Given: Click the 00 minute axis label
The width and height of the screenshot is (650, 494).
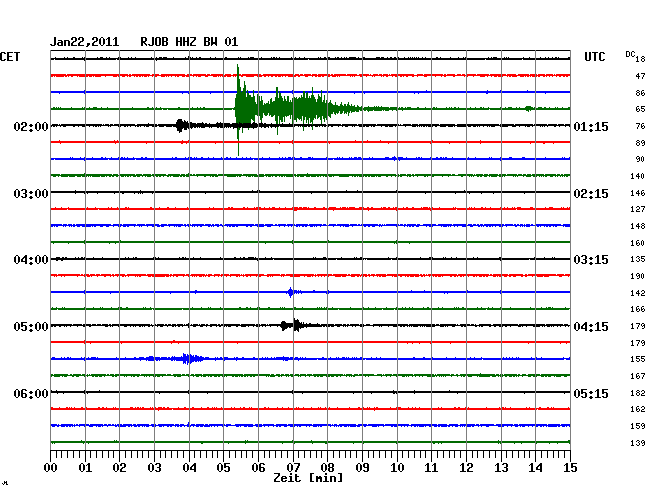Looking at the screenshot, I should [51, 468].
